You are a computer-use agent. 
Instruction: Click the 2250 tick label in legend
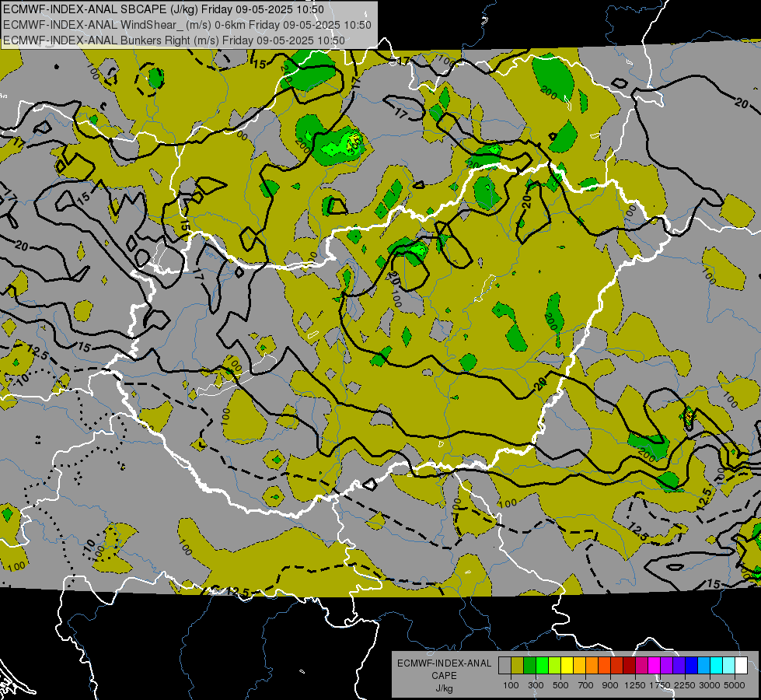tap(685, 685)
